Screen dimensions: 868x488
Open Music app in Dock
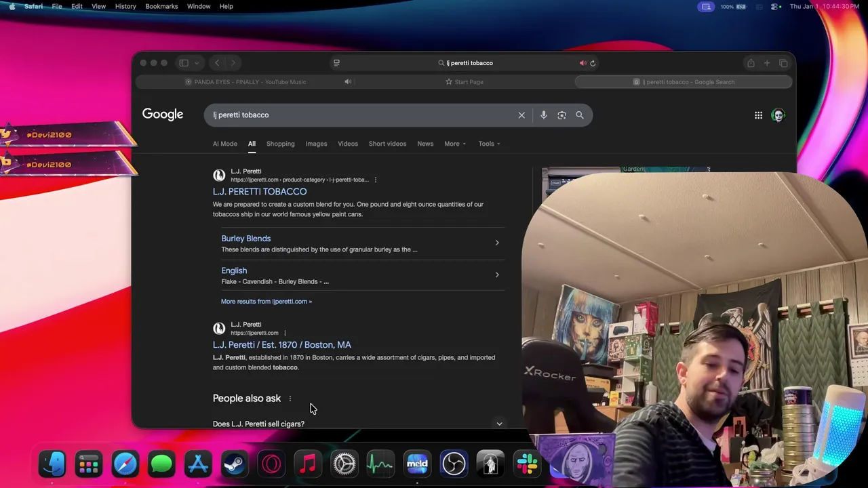[308, 464]
